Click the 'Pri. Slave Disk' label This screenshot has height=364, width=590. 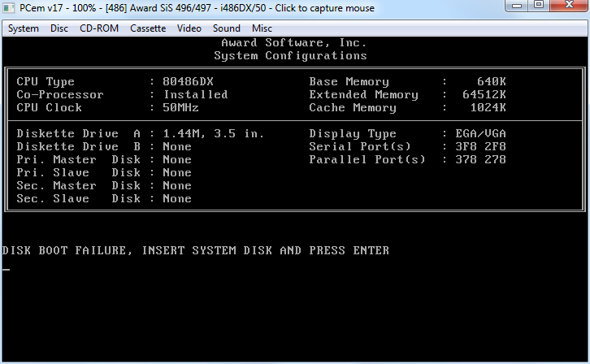pos(78,172)
